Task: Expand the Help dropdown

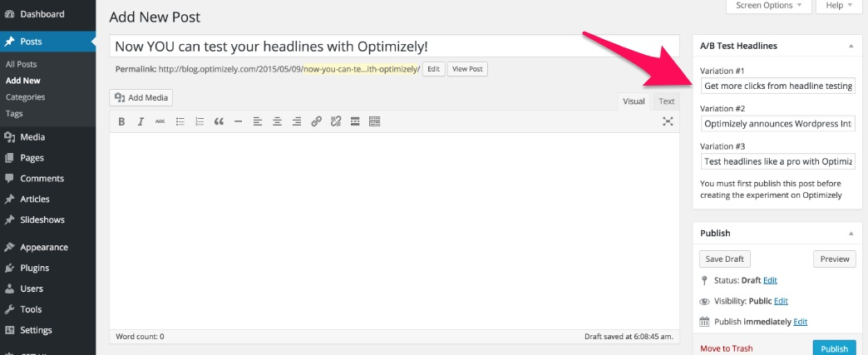Action: pos(838,6)
